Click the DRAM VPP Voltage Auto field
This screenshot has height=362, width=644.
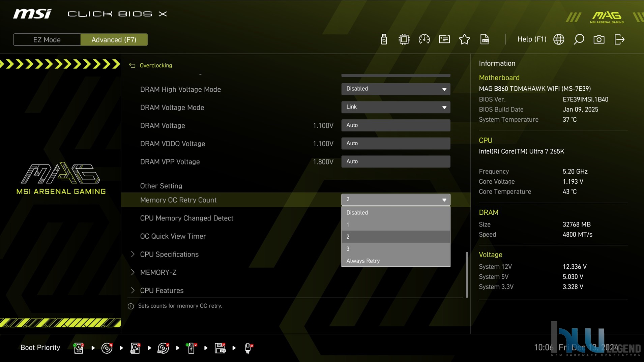pos(396,161)
